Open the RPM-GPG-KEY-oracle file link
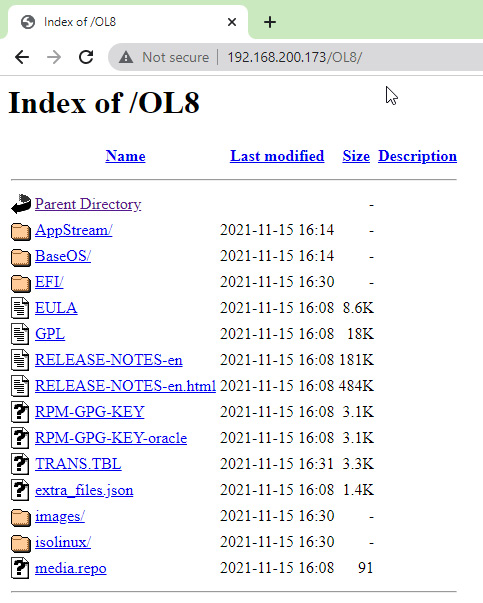This screenshot has height=603, width=483. point(111,438)
